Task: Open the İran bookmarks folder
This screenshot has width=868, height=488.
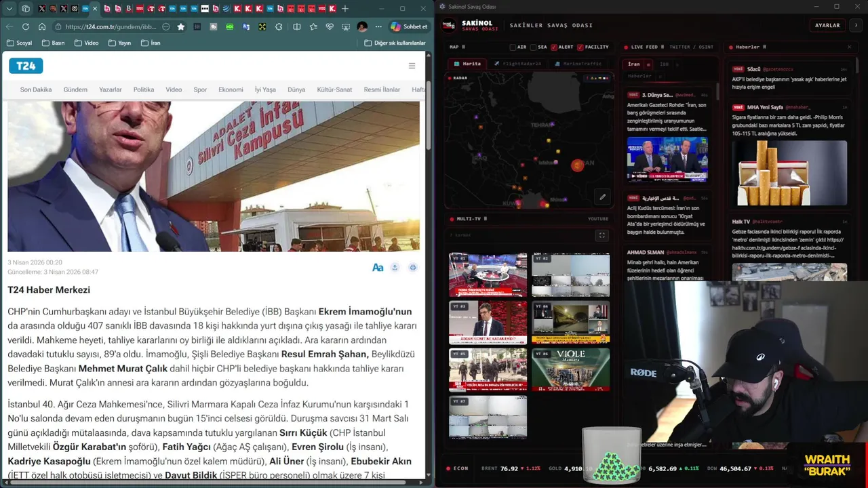Action: [x=151, y=43]
